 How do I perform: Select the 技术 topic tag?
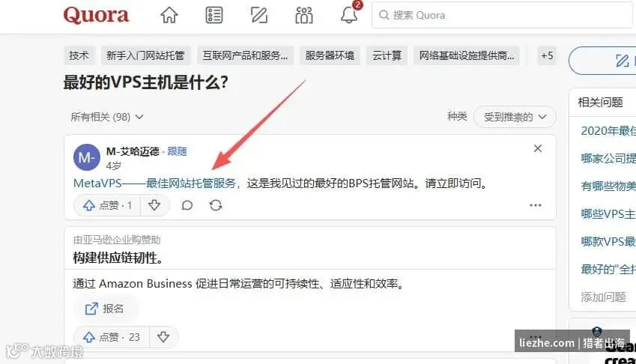79,55
